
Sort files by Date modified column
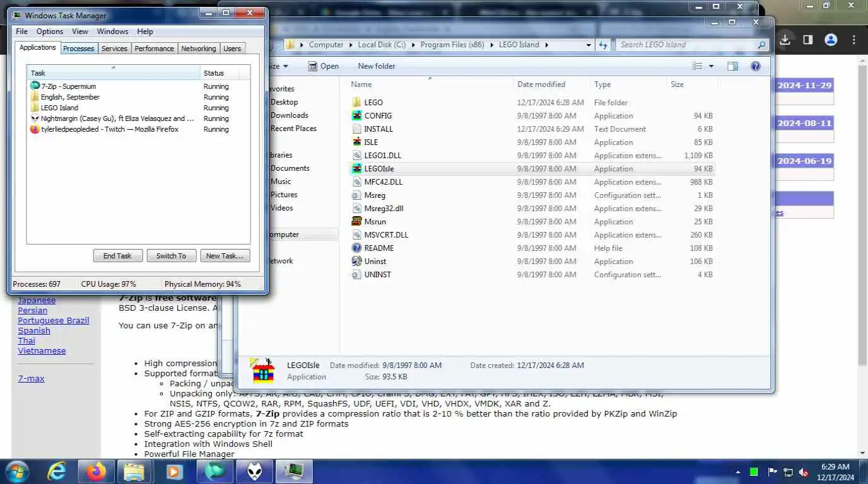pos(551,84)
